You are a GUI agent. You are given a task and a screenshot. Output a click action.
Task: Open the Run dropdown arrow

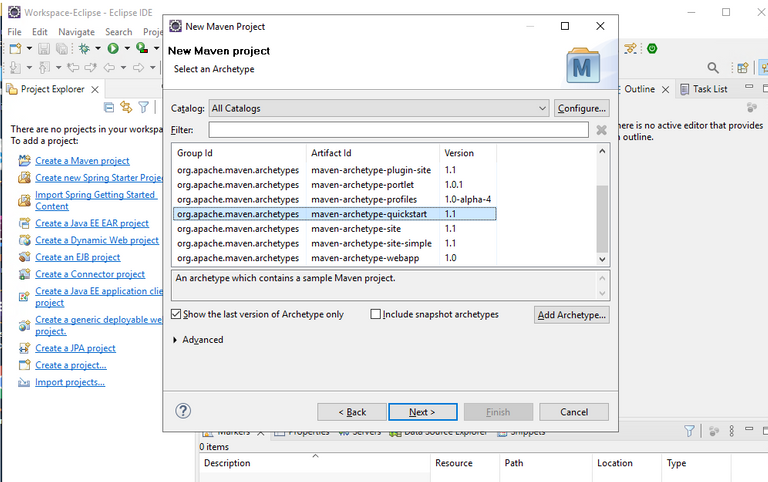pos(127,48)
